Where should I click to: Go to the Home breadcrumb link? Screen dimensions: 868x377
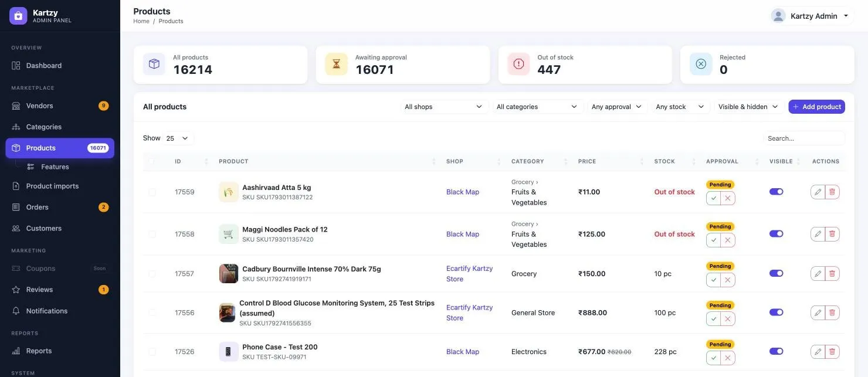pyautogui.click(x=141, y=21)
